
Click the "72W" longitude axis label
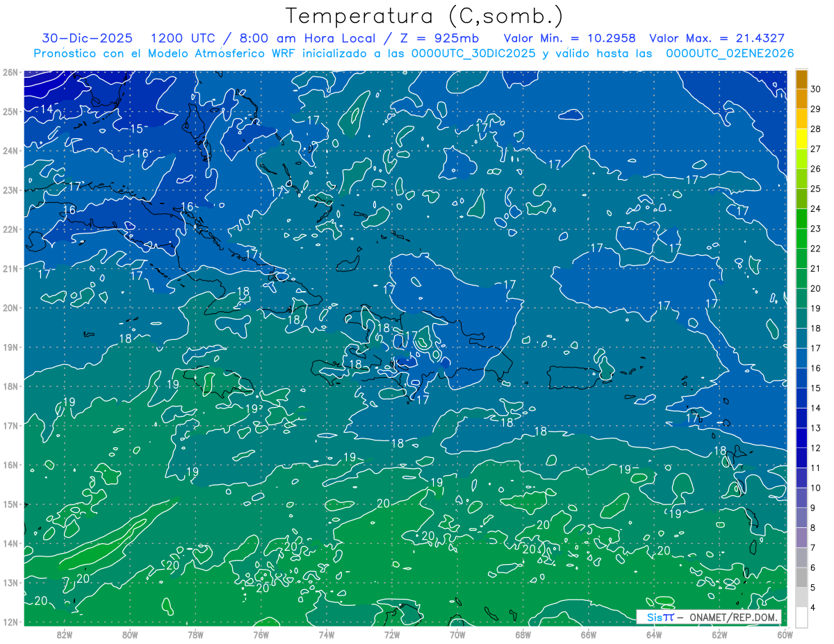[392, 634]
